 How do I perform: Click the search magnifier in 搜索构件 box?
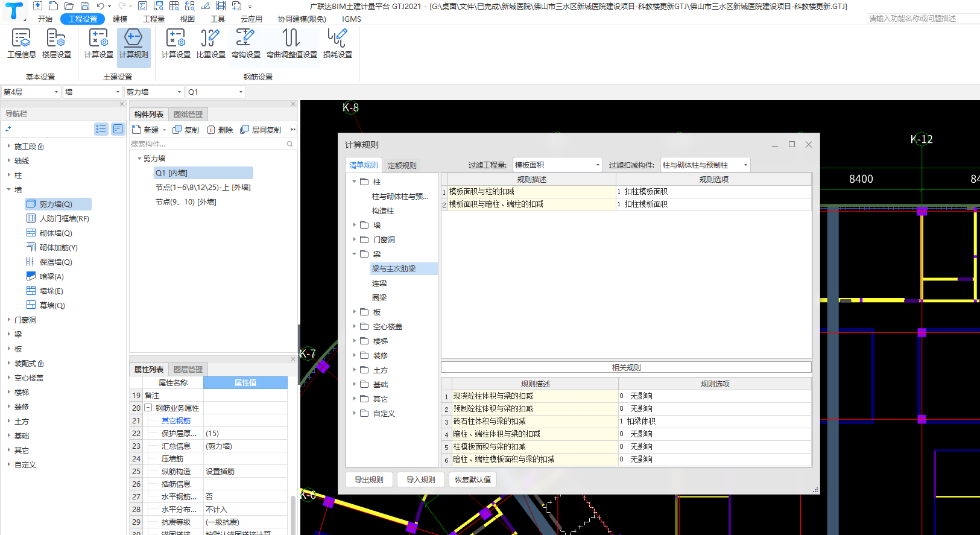(289, 144)
